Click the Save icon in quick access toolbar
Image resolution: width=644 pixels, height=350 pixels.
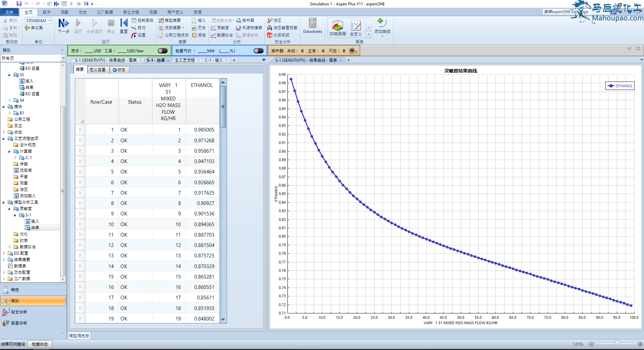(x=19, y=4)
